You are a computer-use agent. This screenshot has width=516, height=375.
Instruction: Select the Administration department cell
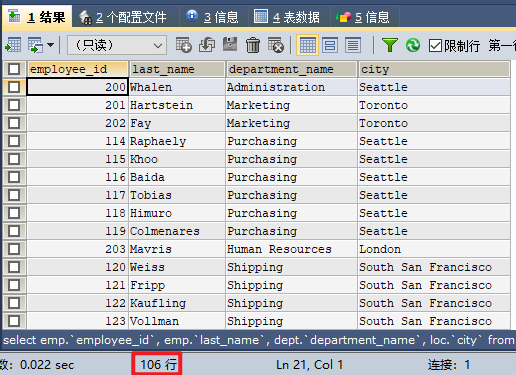coord(291,87)
